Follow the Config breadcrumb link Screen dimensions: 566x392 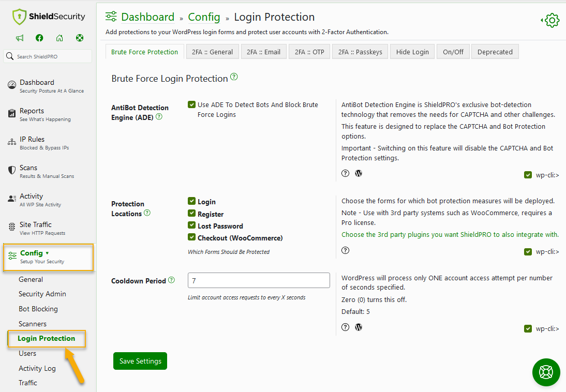coord(204,17)
